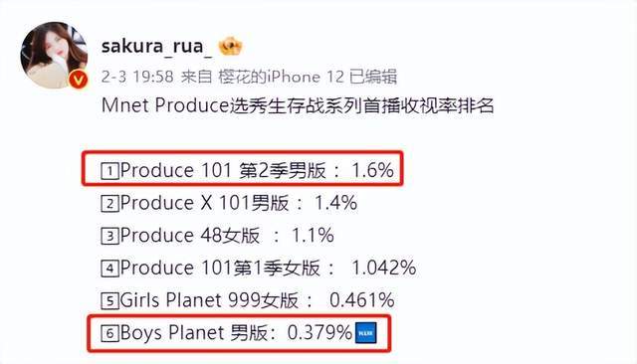Screen dimensions: 637x364
Task: Click the boxed number 2 icon
Action: click(x=109, y=204)
